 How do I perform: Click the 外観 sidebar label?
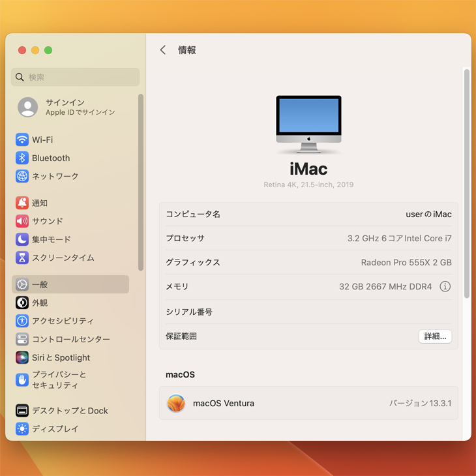point(40,303)
